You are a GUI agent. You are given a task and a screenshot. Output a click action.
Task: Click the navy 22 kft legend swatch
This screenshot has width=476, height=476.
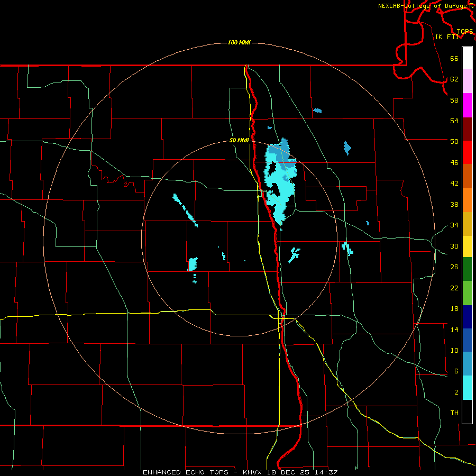pyautogui.click(x=467, y=317)
